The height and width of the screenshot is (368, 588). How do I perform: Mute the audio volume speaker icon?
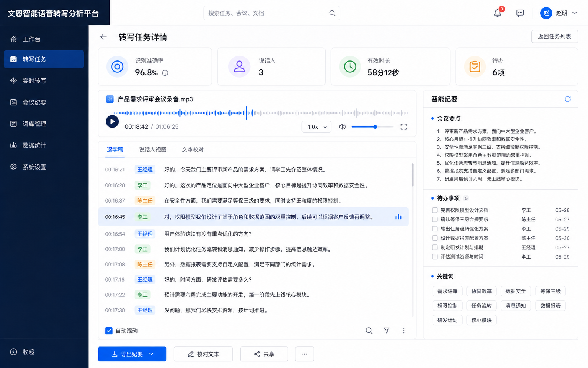coord(342,127)
